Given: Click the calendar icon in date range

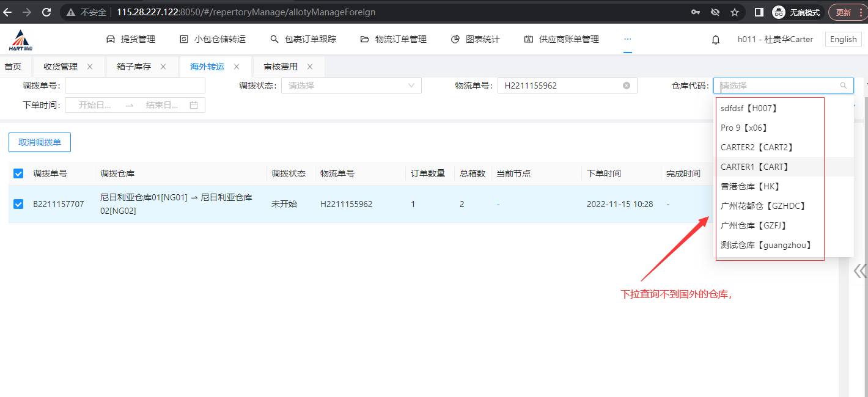Looking at the screenshot, I should click(194, 105).
